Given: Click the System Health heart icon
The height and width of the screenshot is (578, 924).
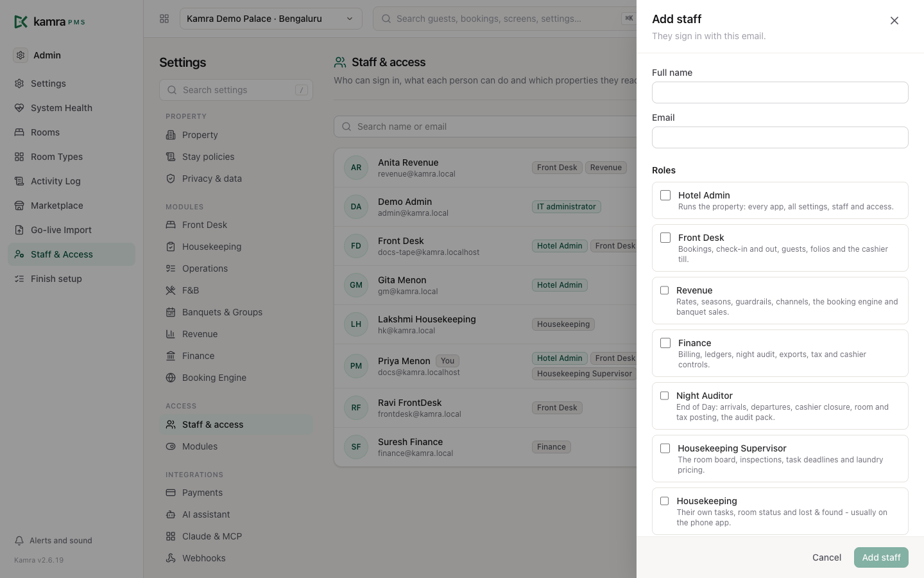Looking at the screenshot, I should [19, 108].
